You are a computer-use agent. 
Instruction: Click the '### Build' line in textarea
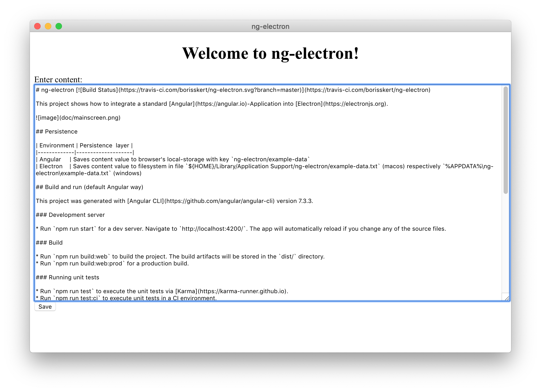(x=49, y=243)
